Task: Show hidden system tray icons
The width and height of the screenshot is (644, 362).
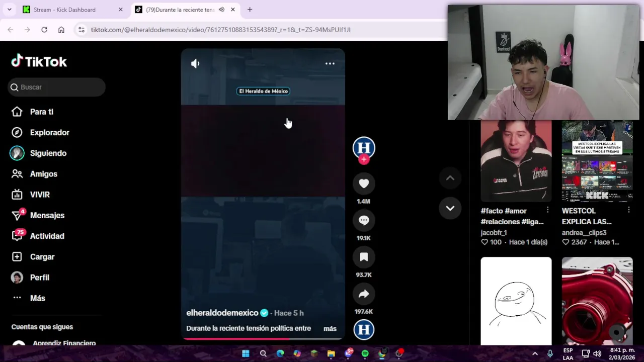Action: tap(535, 353)
